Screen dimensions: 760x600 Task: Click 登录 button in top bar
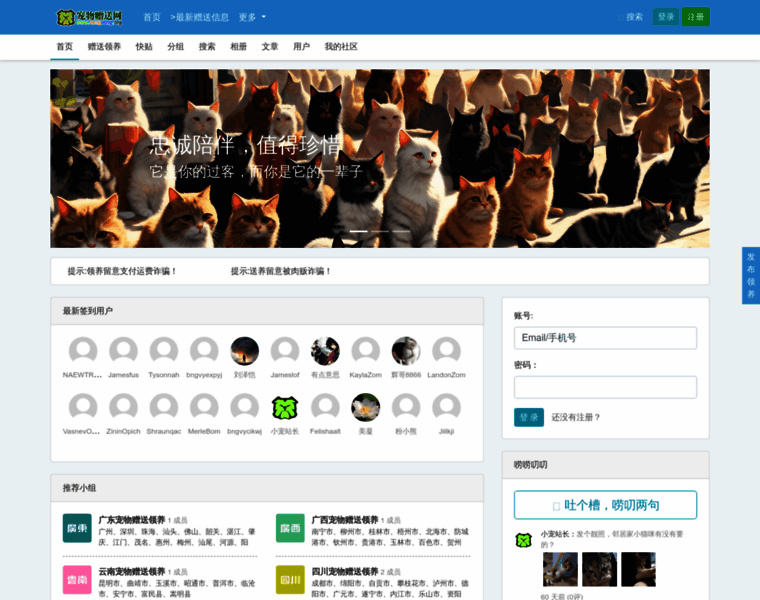coord(665,17)
